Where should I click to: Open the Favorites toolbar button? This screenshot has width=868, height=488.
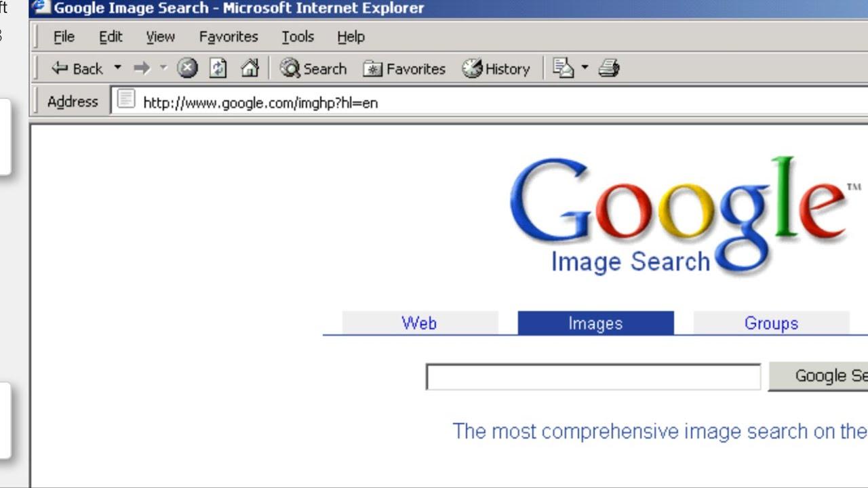[x=404, y=68]
